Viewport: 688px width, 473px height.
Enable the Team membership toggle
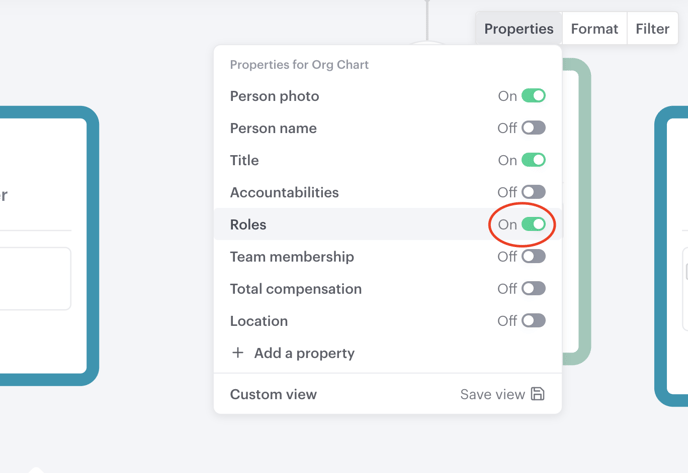[534, 256]
